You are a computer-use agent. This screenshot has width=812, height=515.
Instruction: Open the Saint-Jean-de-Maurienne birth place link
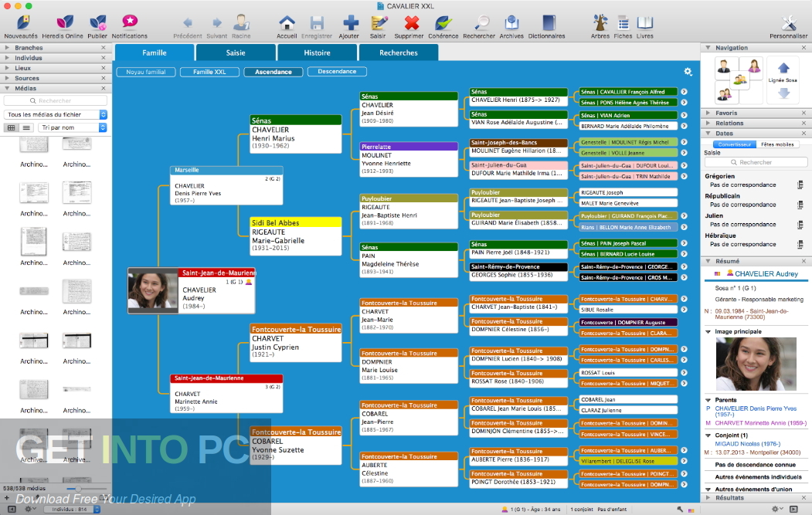pos(752,313)
